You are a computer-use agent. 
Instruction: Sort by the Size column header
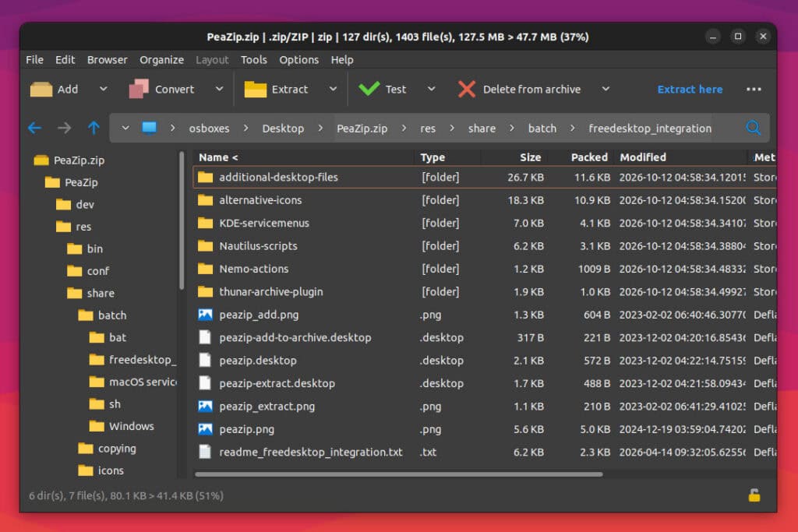click(x=530, y=157)
